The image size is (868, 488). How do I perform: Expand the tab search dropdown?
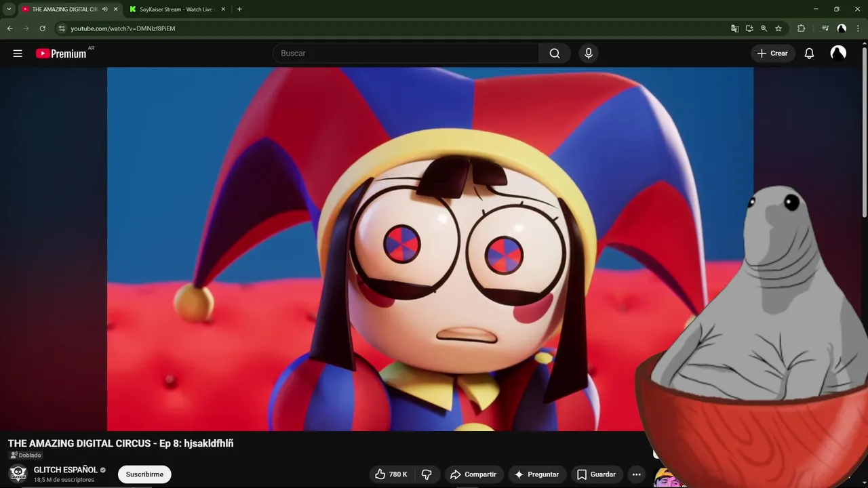9,9
